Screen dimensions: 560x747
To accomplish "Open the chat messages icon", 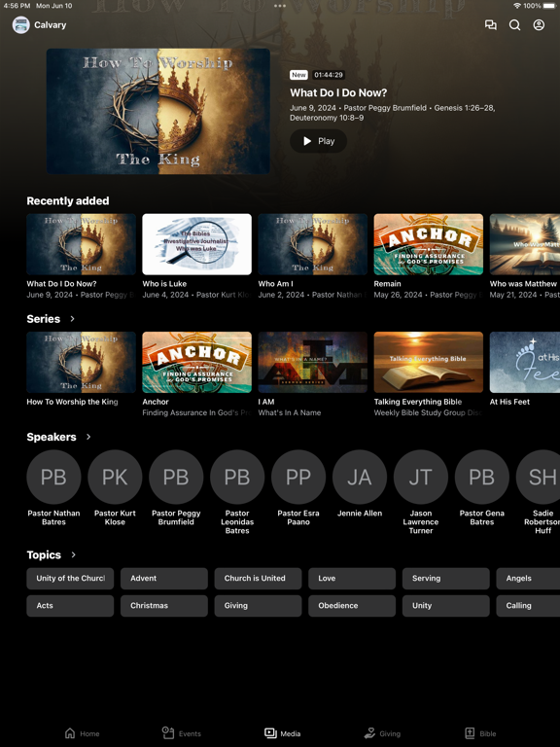I will tap(490, 24).
